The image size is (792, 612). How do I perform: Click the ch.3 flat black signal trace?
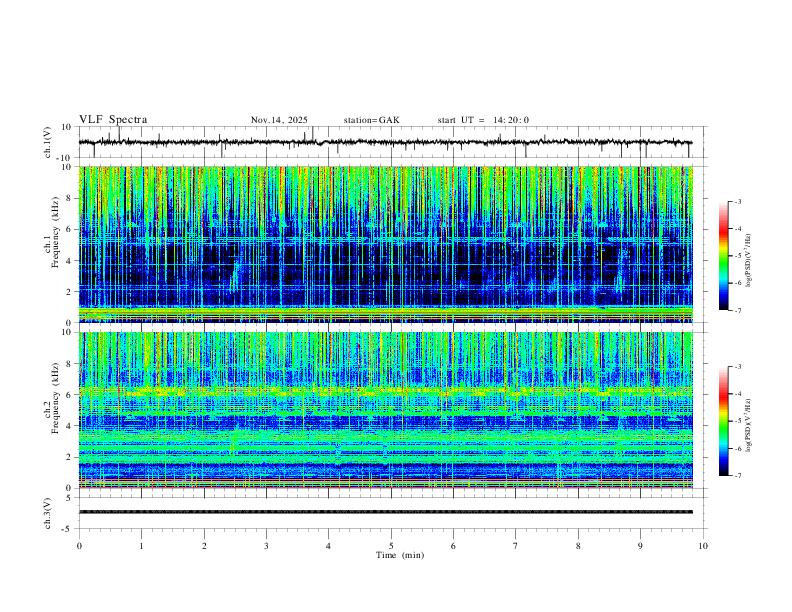point(385,512)
